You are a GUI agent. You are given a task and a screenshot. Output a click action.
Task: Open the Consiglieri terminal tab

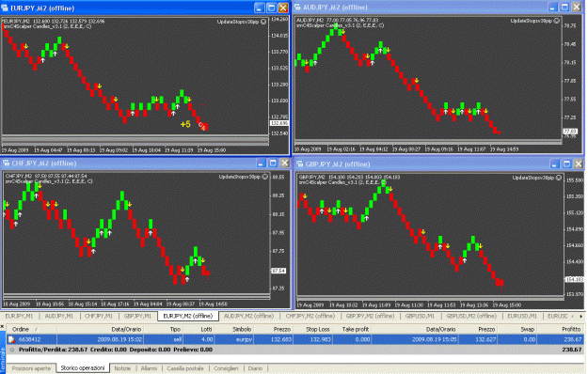click(226, 368)
